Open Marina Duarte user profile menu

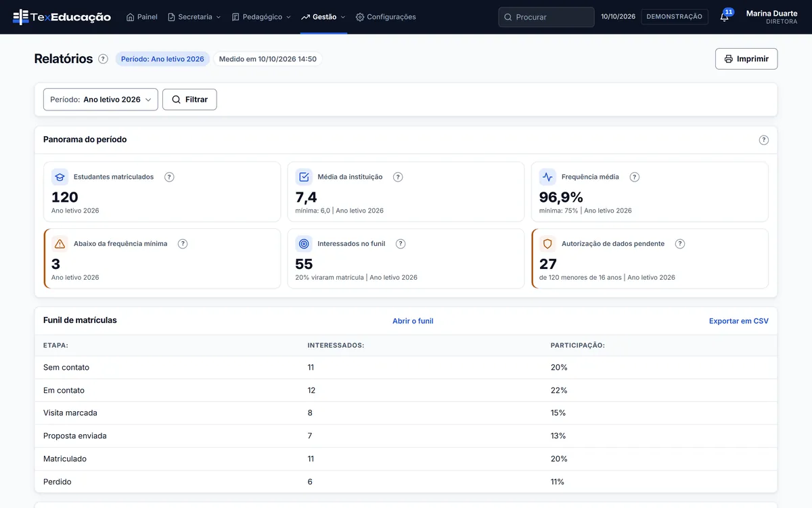pos(771,17)
